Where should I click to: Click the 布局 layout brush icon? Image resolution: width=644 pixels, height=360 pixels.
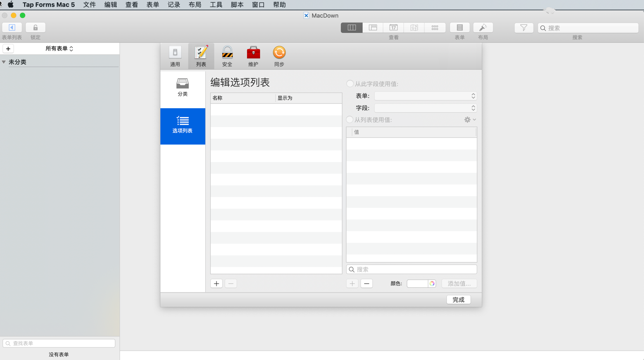[483, 27]
